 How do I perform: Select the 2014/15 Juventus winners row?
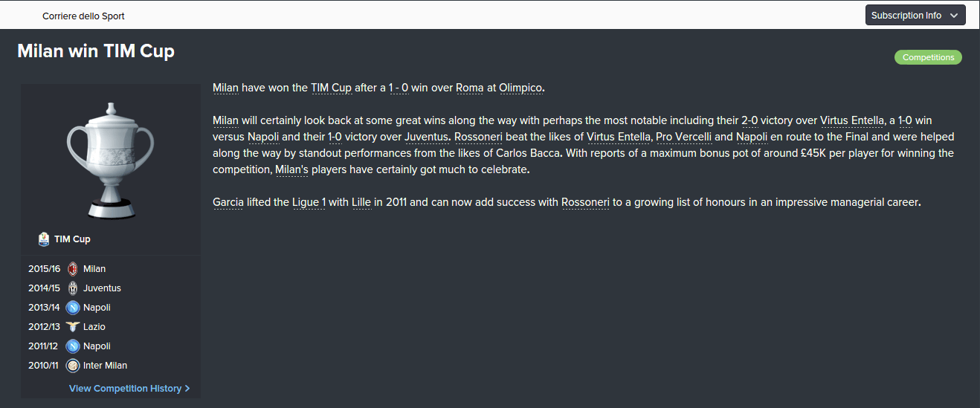click(111, 288)
